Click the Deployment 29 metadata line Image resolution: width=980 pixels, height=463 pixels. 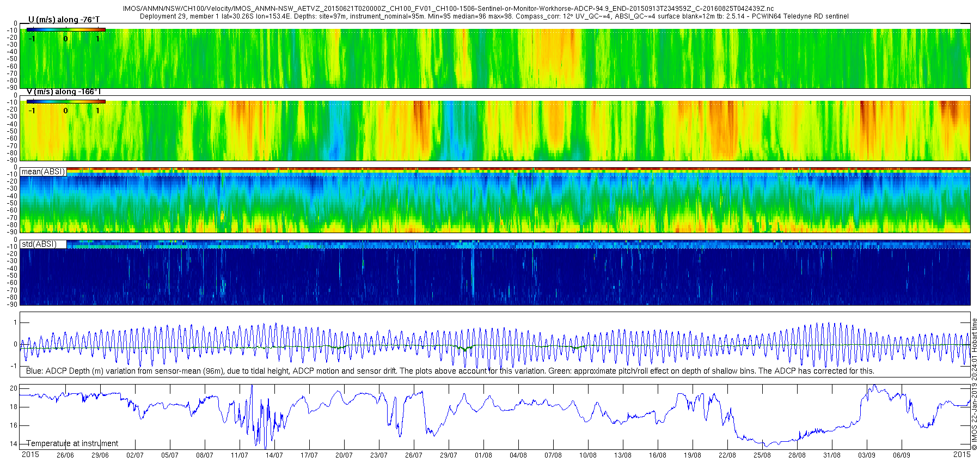pos(494,16)
